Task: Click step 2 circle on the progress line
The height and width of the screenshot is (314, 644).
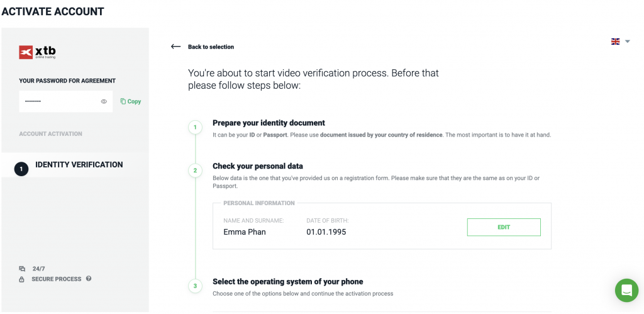Action: (195, 171)
